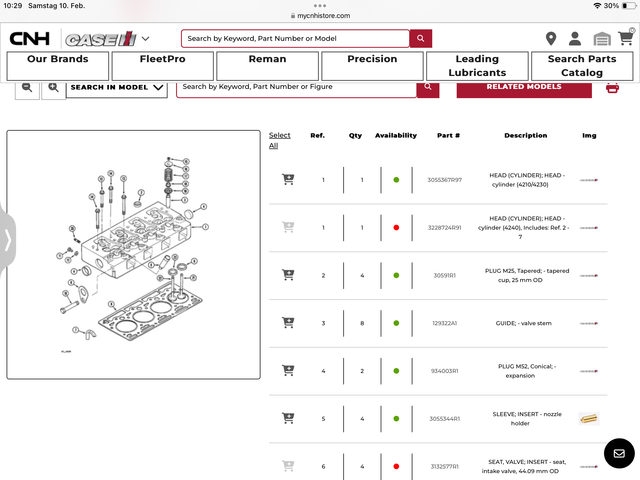The width and height of the screenshot is (640, 480).
Task: Open the Precision menu
Action: [x=372, y=66]
